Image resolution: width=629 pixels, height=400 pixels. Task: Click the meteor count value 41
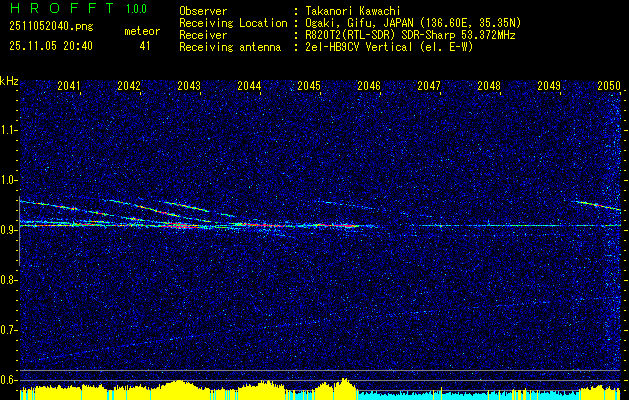(x=145, y=45)
